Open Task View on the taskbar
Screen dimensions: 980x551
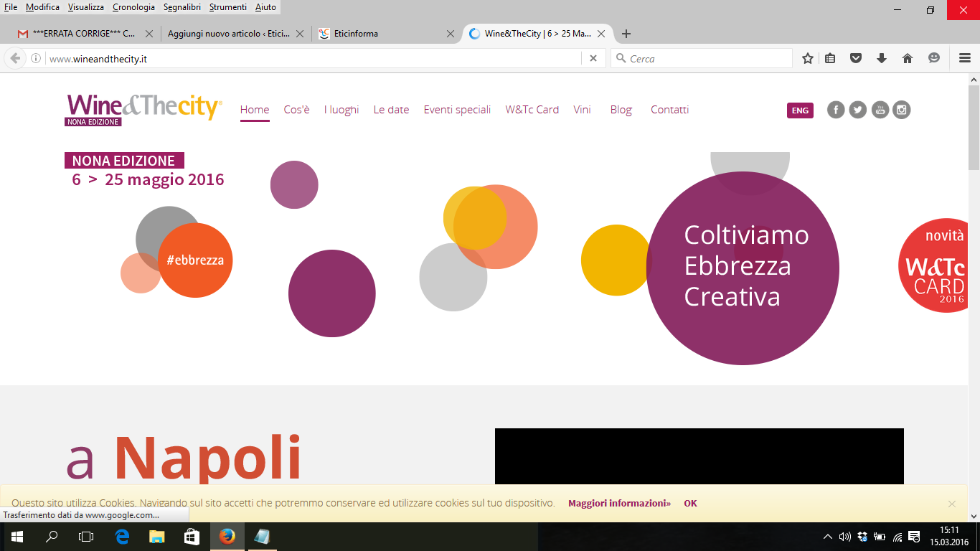click(x=86, y=537)
